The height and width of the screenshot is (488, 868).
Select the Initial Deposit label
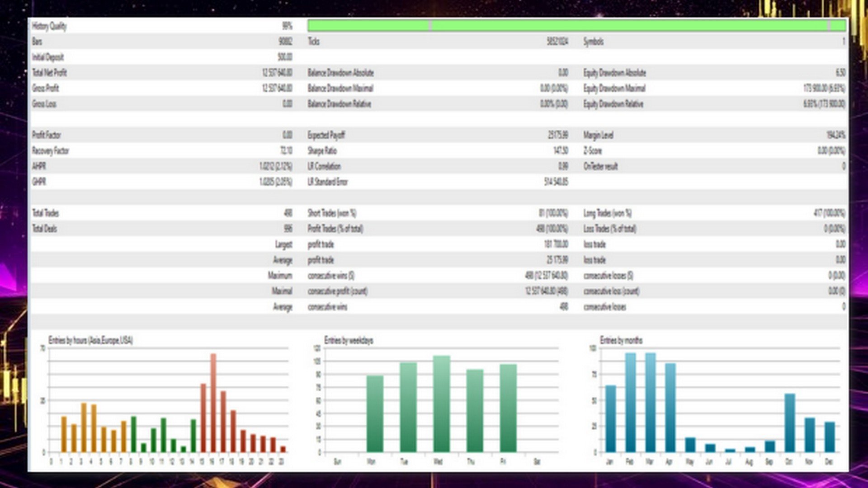(48, 57)
